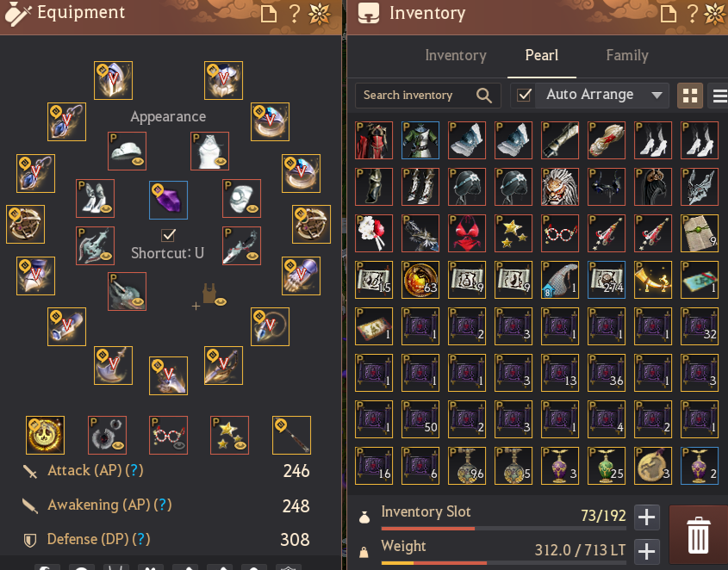The height and width of the screenshot is (570, 728).
Task: Open Equipment panel document icon
Action: [x=268, y=14]
